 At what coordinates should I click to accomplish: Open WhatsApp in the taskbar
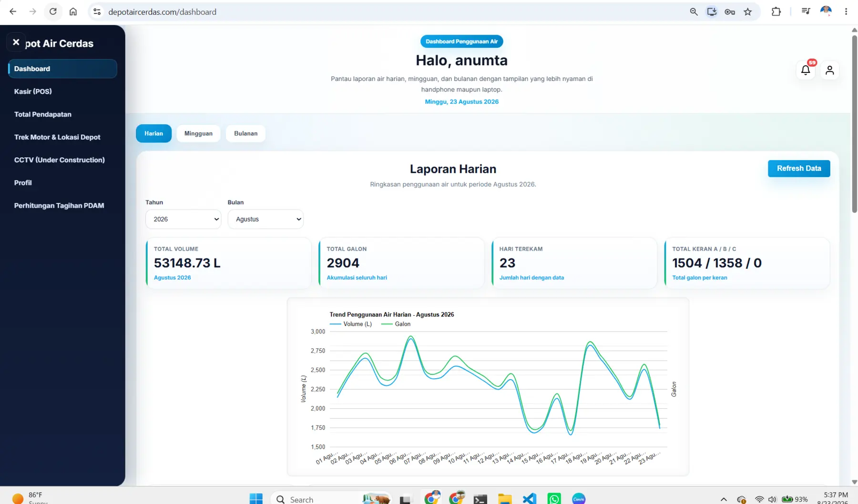[554, 499]
